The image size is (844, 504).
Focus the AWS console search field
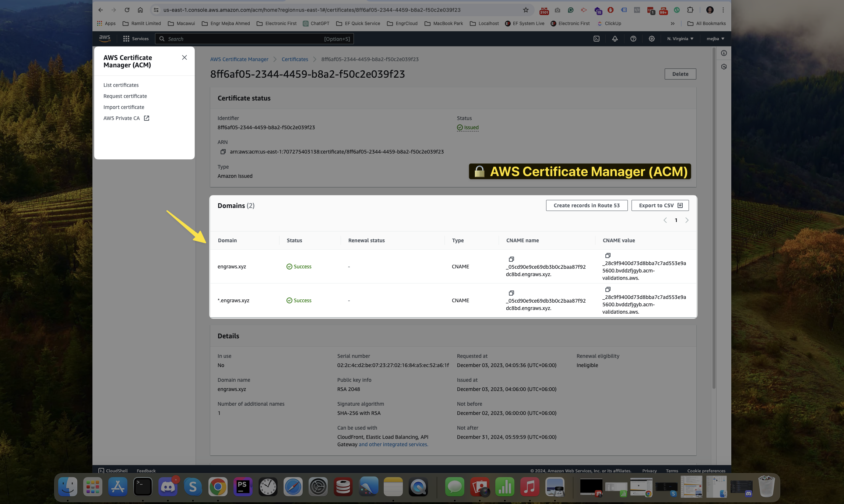tap(254, 39)
